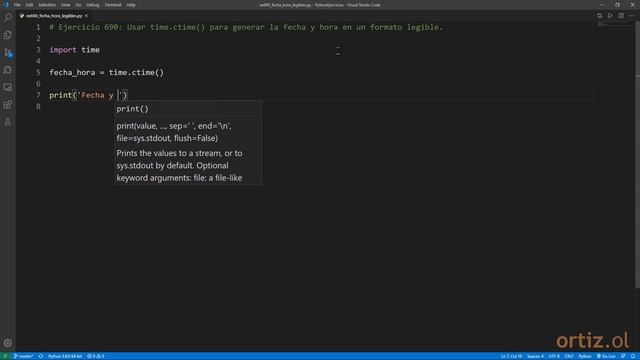
Task: Click line number 8 in the gutter
Action: [38, 107]
